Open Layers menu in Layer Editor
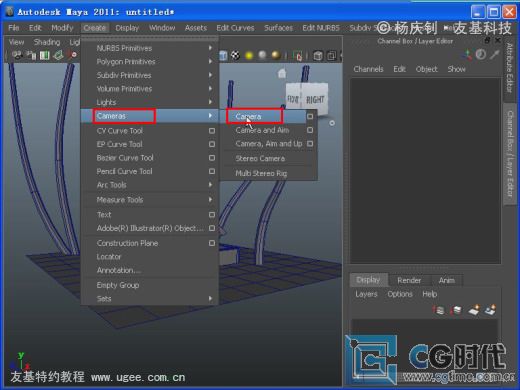The image size is (520, 390). click(x=366, y=294)
